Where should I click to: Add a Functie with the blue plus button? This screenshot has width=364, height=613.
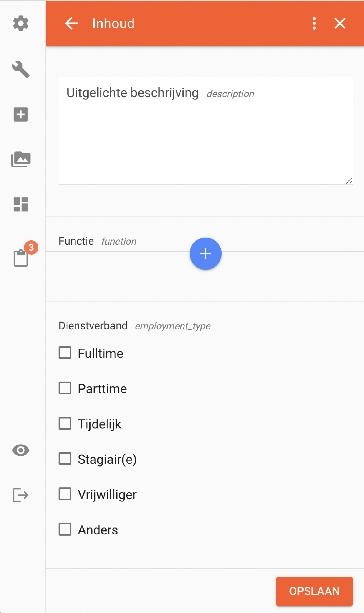206,253
